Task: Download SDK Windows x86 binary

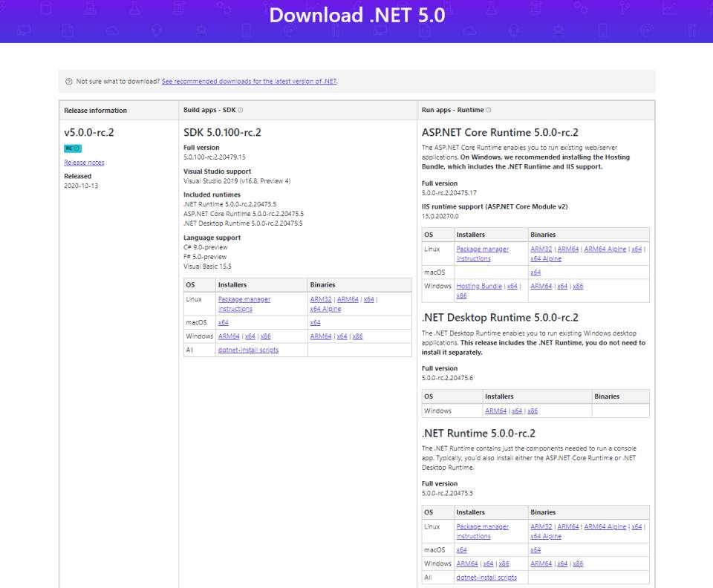Action: [357, 336]
